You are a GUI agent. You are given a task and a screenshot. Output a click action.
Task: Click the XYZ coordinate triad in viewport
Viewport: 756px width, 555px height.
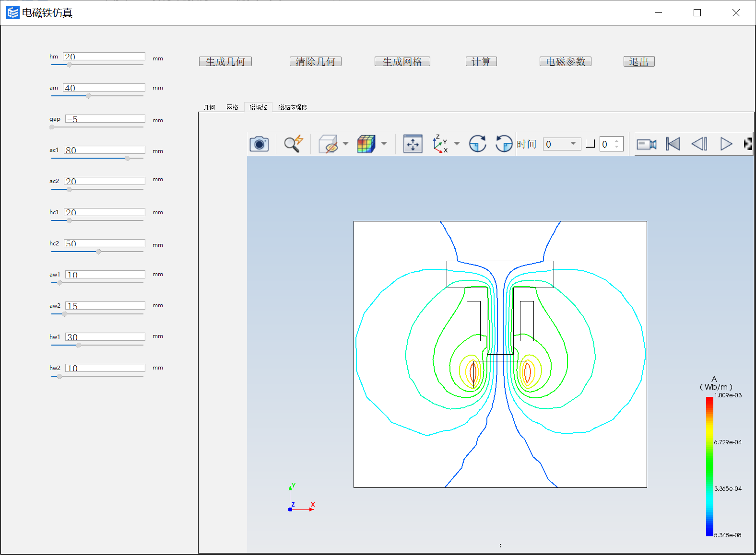(301, 497)
